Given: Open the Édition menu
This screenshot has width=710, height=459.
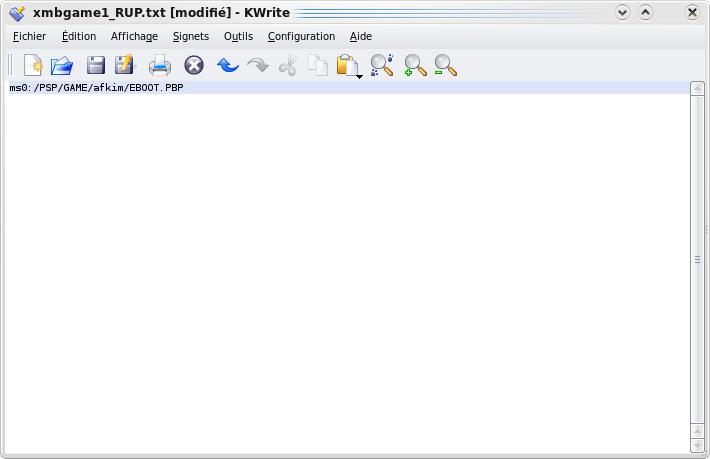Looking at the screenshot, I should 79,36.
